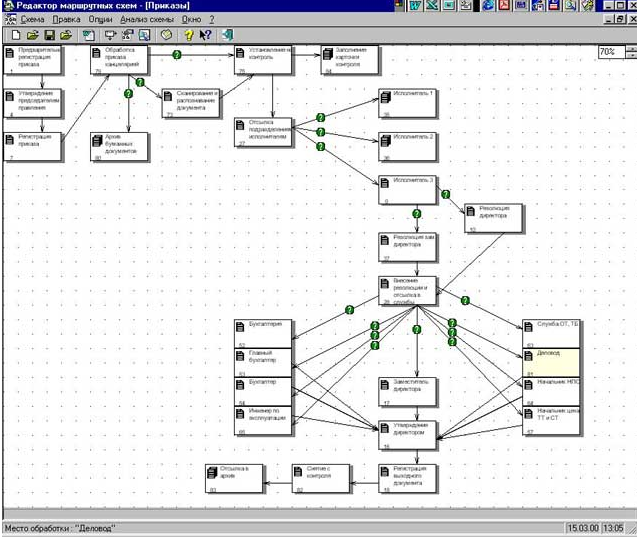Save the scheme with the floppy icon
This screenshot has width=637, height=538.
(50, 35)
